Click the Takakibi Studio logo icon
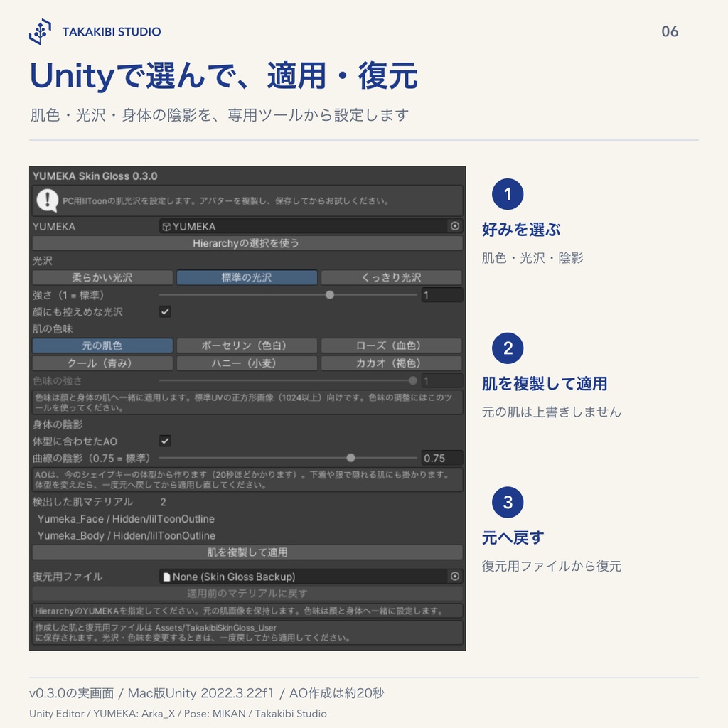This screenshot has width=728, height=728. (x=40, y=31)
